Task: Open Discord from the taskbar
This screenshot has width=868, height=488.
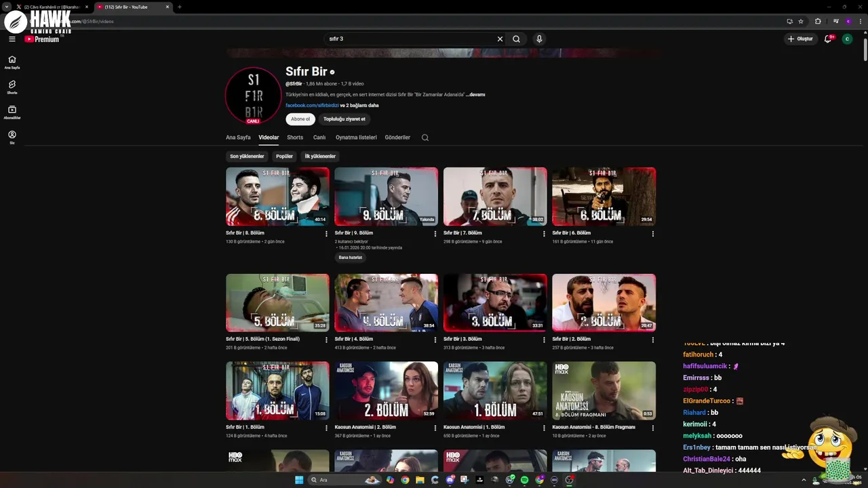Action: (x=450, y=480)
